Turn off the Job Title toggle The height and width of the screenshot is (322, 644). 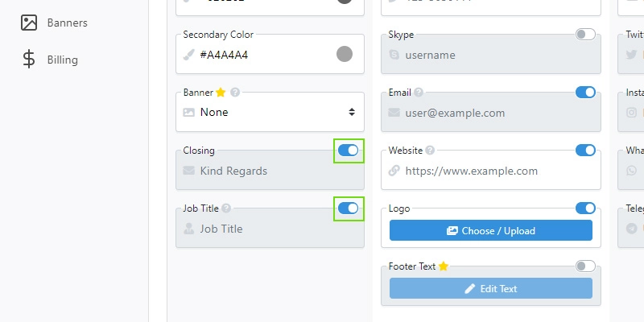[x=349, y=208]
